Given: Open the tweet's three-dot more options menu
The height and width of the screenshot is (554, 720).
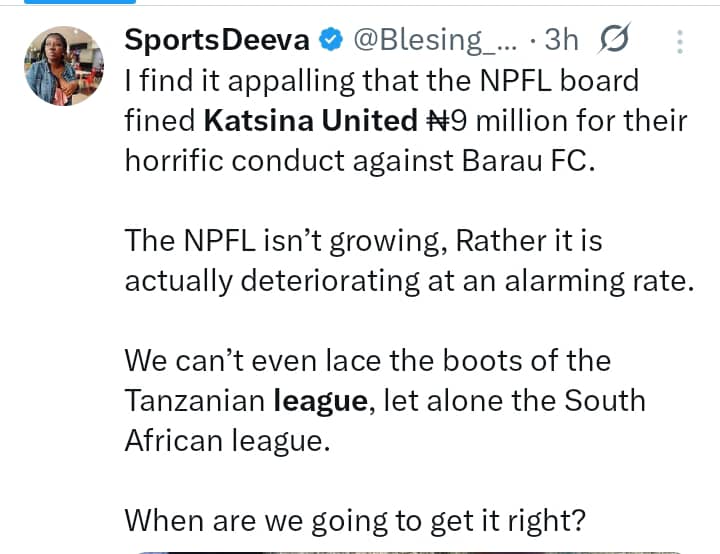Looking at the screenshot, I should click(x=680, y=41).
